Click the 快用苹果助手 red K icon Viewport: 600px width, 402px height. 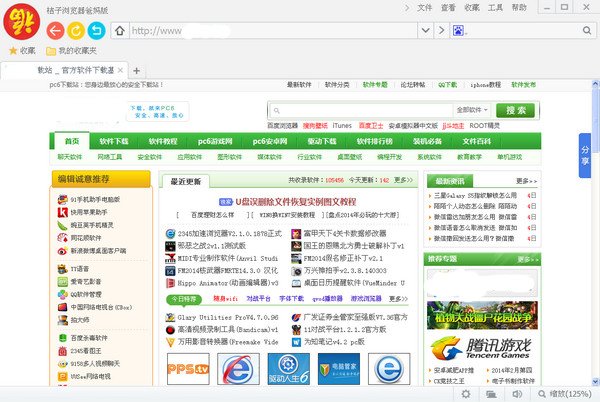point(62,212)
